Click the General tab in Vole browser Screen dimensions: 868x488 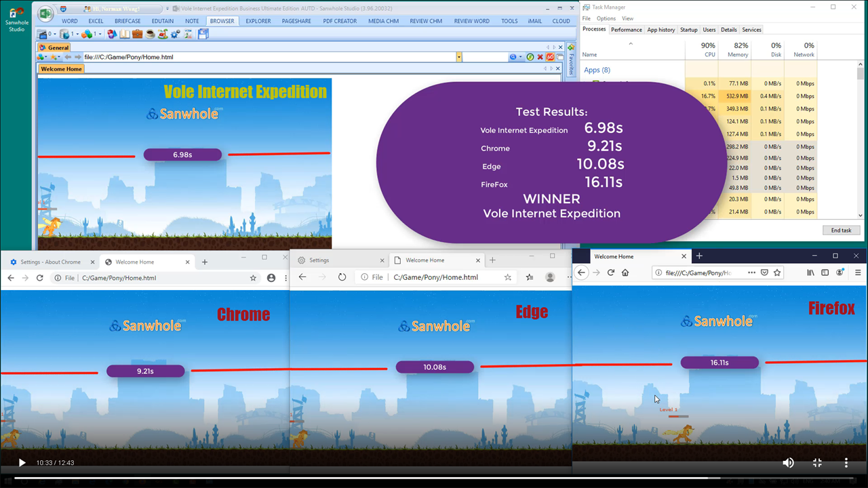(54, 47)
